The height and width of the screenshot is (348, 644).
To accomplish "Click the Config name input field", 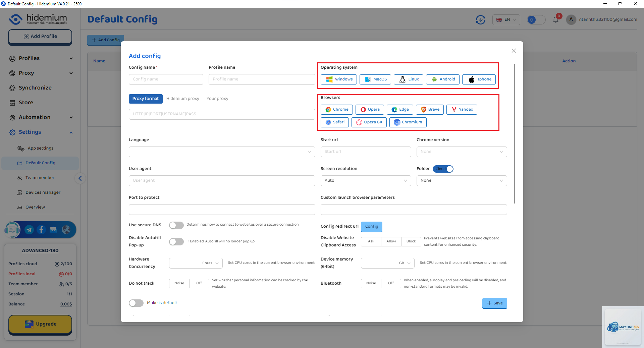I will (x=166, y=79).
